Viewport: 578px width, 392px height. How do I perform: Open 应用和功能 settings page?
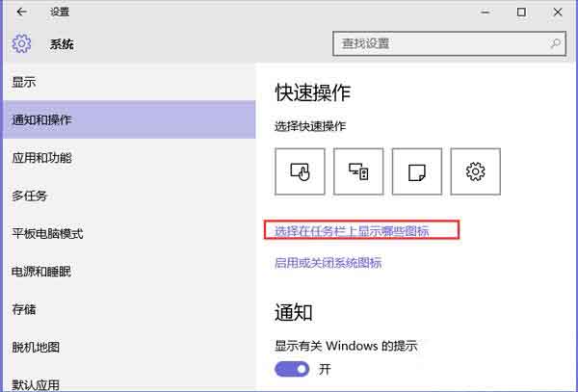click(41, 158)
